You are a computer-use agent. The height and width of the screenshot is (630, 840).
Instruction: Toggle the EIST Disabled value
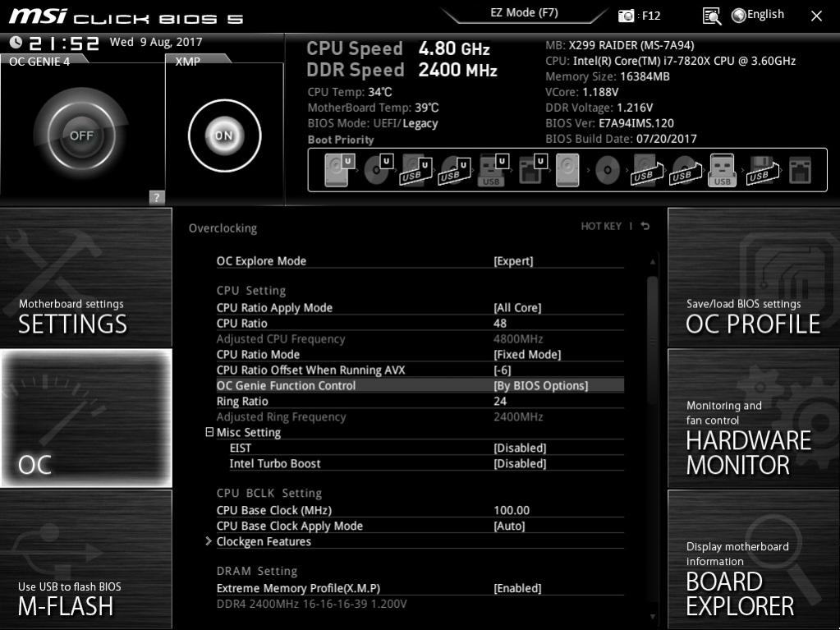tap(520, 448)
